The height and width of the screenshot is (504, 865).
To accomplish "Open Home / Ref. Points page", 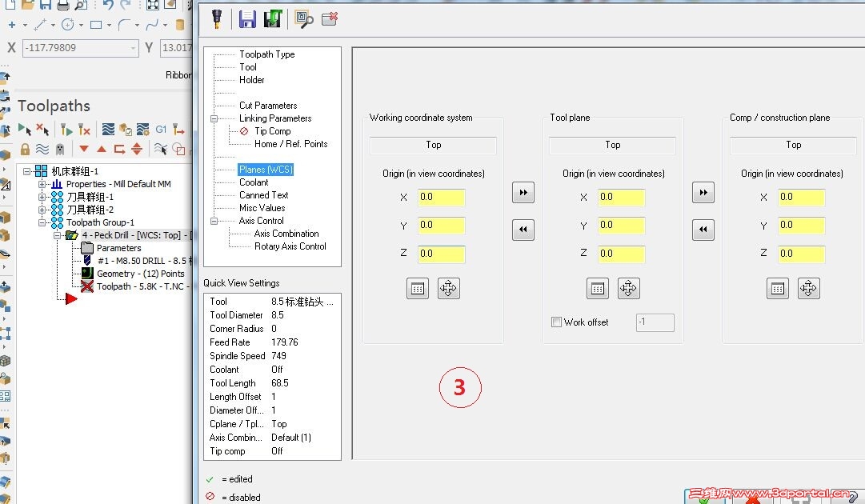I will 290,144.
